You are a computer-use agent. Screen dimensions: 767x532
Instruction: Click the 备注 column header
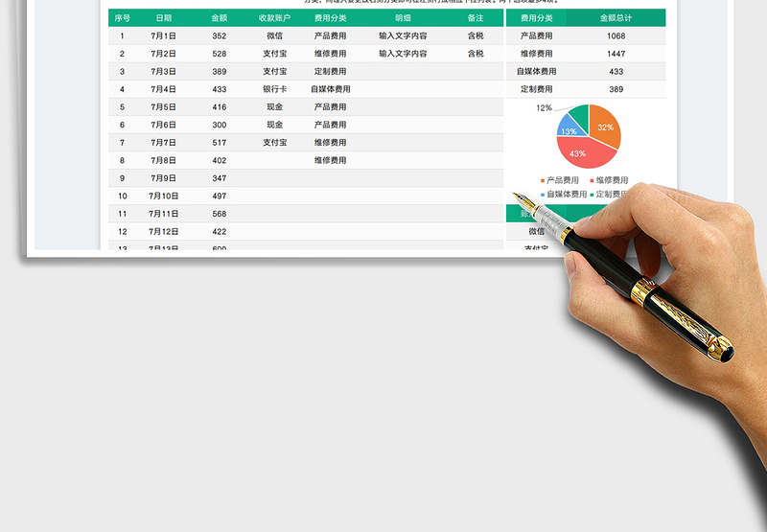click(476, 18)
